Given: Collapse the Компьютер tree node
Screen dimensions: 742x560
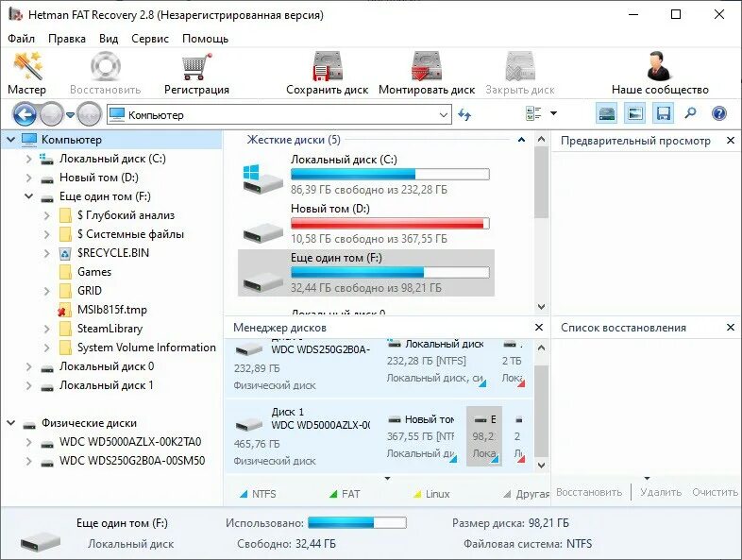Looking at the screenshot, I should coord(11,140).
